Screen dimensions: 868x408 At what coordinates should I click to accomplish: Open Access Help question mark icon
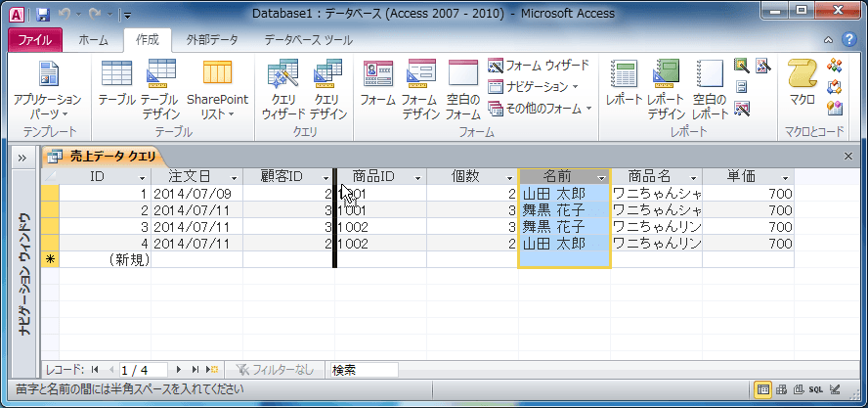[x=848, y=39]
